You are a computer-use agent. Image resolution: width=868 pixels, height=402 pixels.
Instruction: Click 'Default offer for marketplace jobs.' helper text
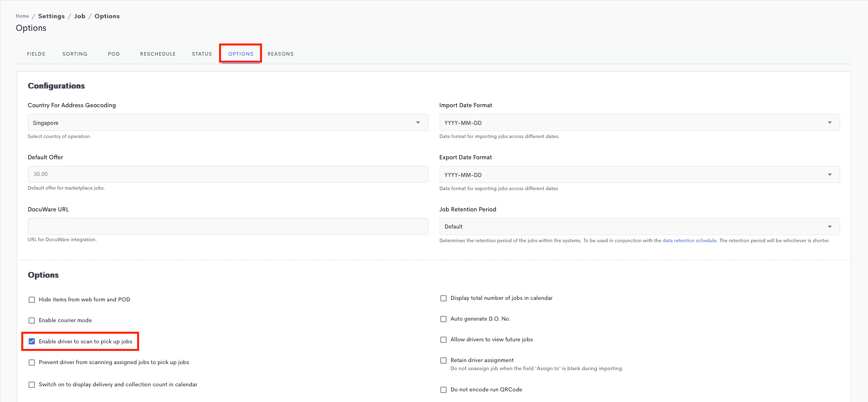(66, 188)
